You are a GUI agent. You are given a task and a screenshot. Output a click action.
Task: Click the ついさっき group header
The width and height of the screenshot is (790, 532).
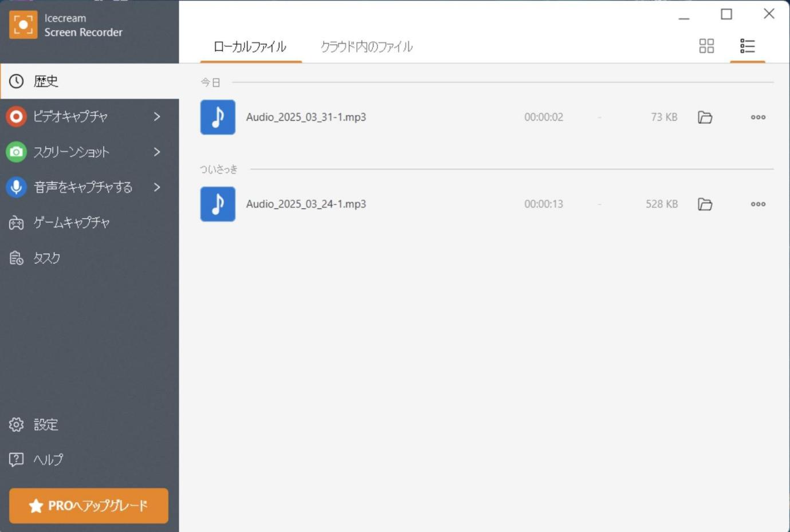(x=218, y=169)
